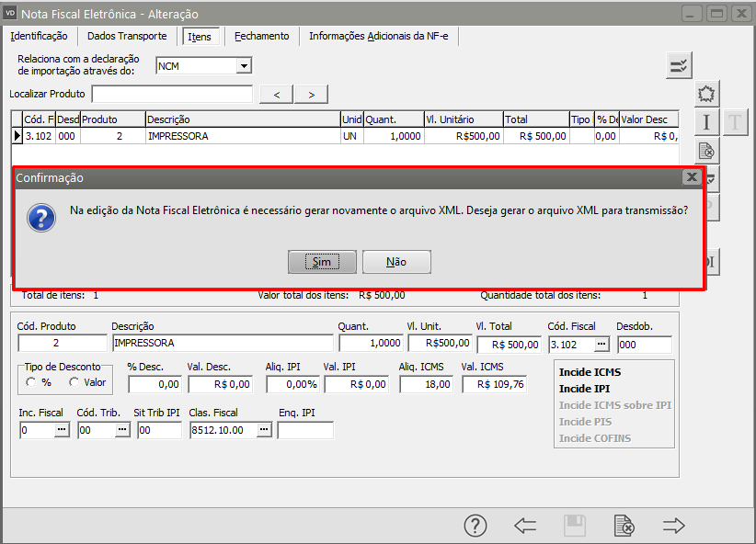Click the 'I' icon button

[x=706, y=122]
